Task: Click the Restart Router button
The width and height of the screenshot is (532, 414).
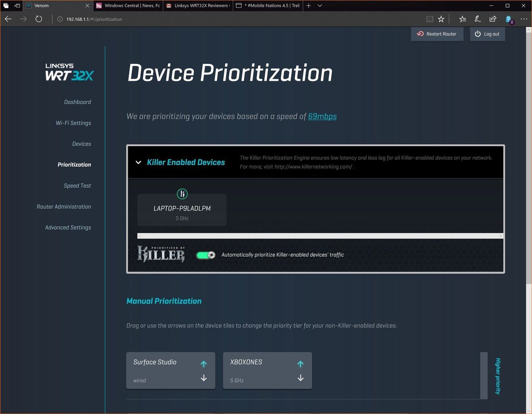Action: pyautogui.click(x=437, y=34)
